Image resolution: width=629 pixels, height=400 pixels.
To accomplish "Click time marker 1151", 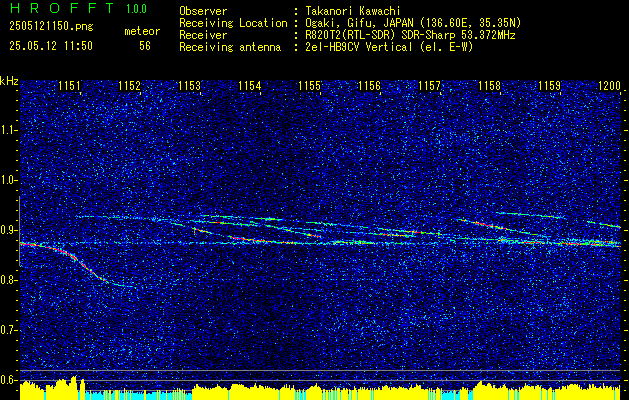I will click(69, 85).
